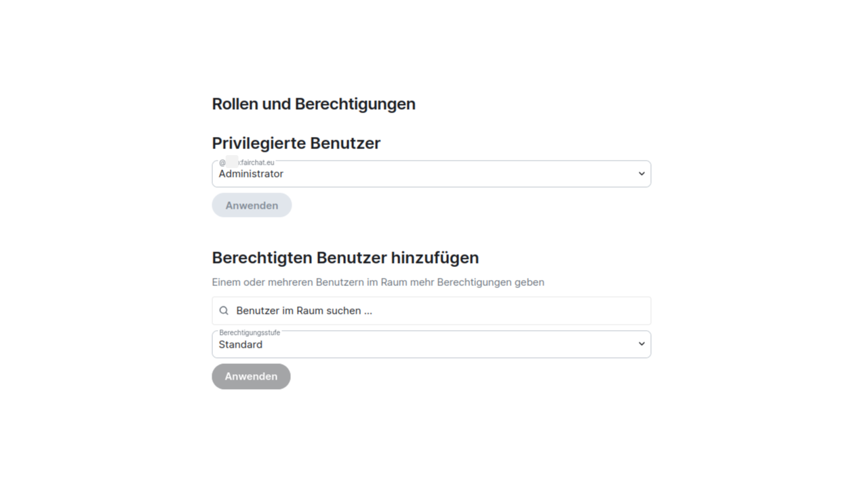The height and width of the screenshot is (488, 868).
Task: Open the Administrator role dropdown
Action: pos(431,174)
